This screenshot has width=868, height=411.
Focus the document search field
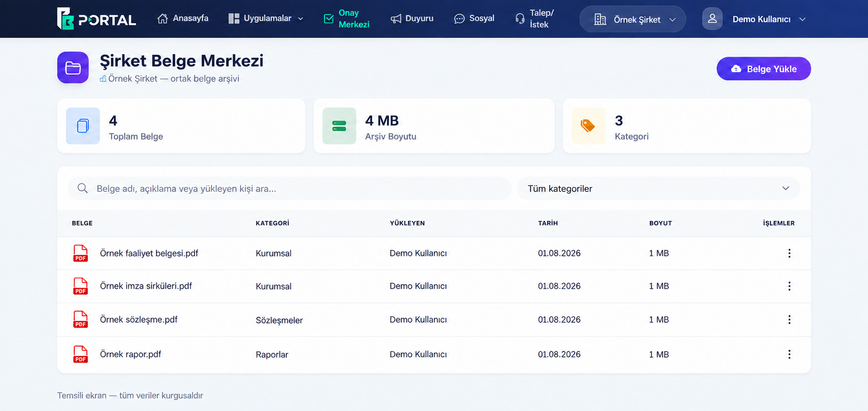coord(290,189)
